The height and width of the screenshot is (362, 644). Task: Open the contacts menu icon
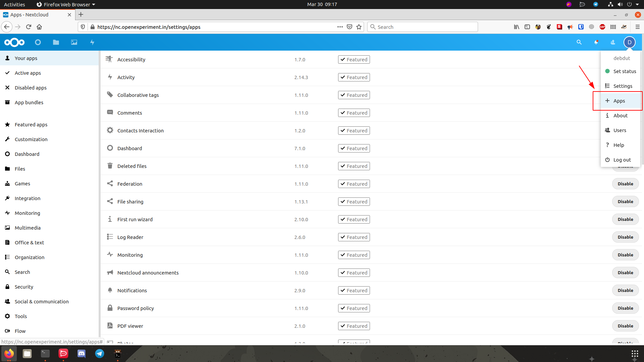(613, 42)
